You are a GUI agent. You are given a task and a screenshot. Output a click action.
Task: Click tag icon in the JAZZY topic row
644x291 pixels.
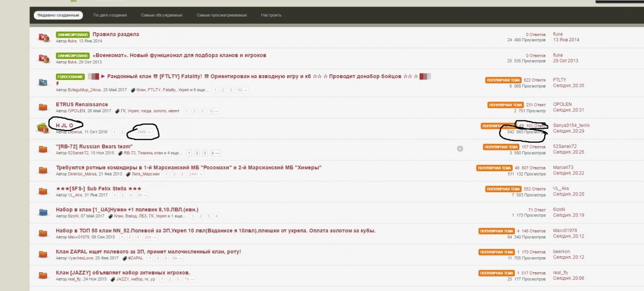[112, 279]
